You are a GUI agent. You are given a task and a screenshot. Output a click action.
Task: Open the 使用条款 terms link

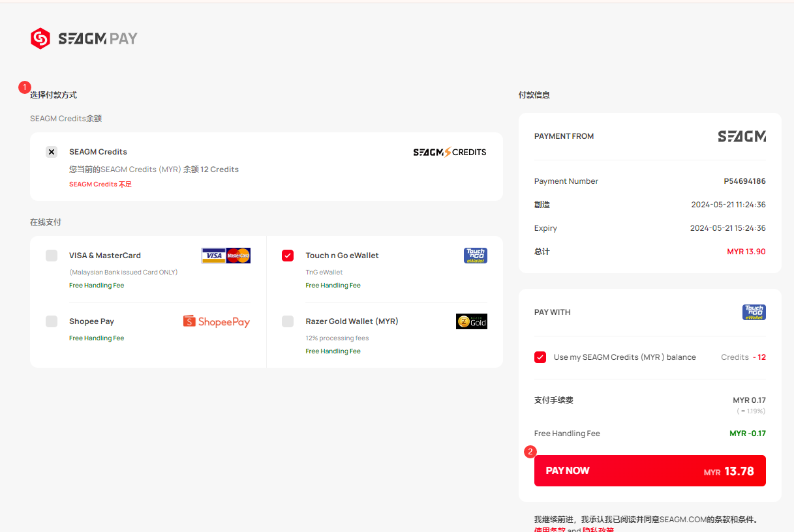[550, 529]
